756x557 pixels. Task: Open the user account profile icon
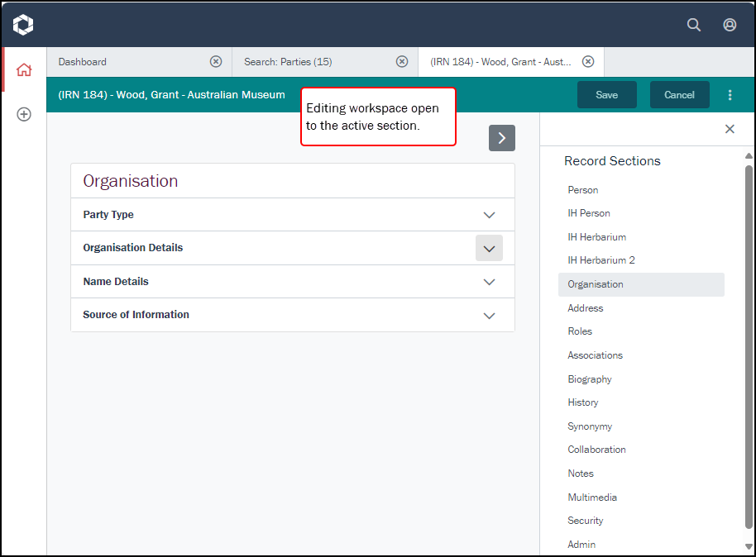click(x=730, y=25)
